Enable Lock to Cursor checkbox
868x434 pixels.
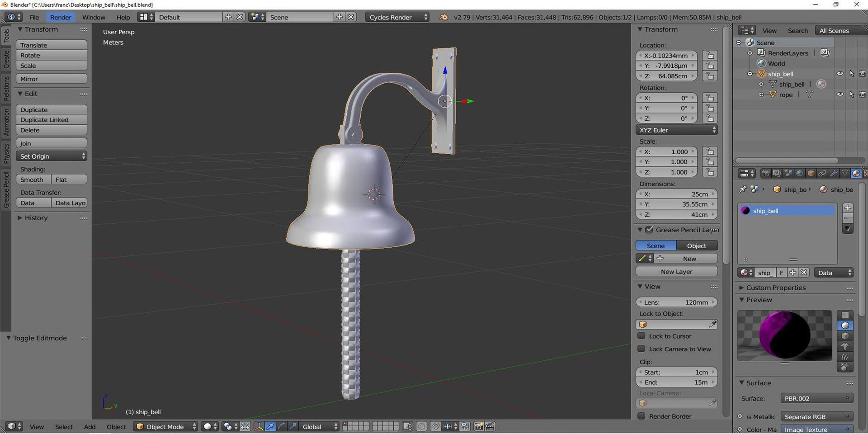(641, 336)
